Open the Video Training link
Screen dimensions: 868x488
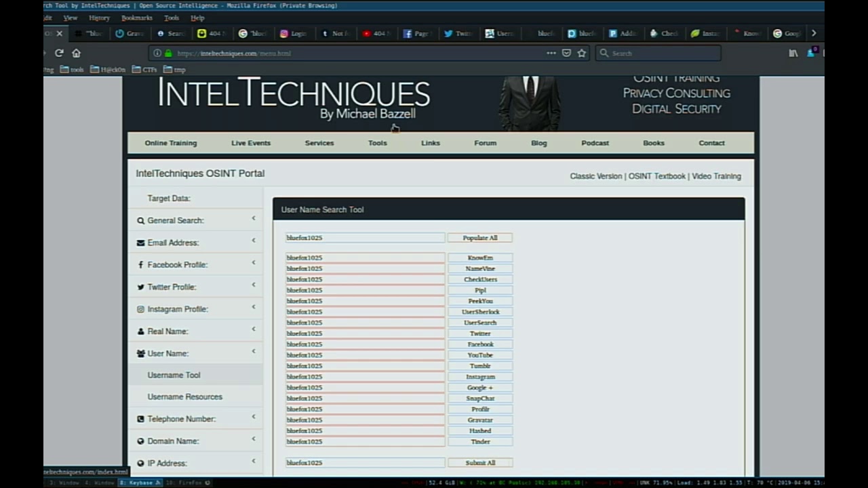tap(717, 176)
